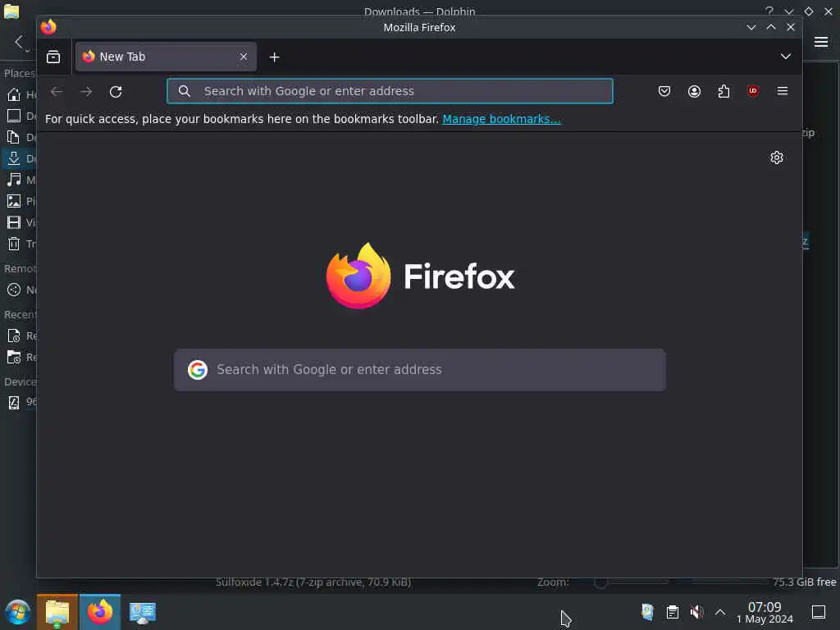The height and width of the screenshot is (630, 840).
Task: Switch to Firefox from the taskbar
Action: click(x=100, y=612)
